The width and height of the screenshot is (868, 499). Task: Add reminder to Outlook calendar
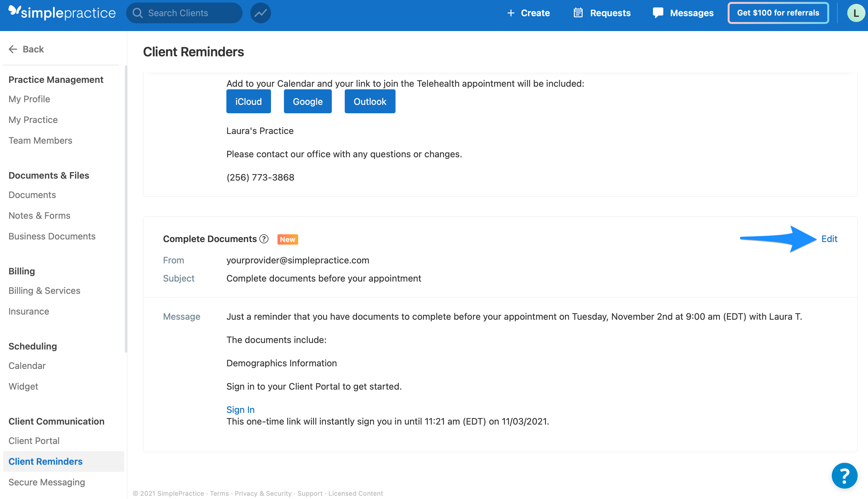(x=369, y=101)
